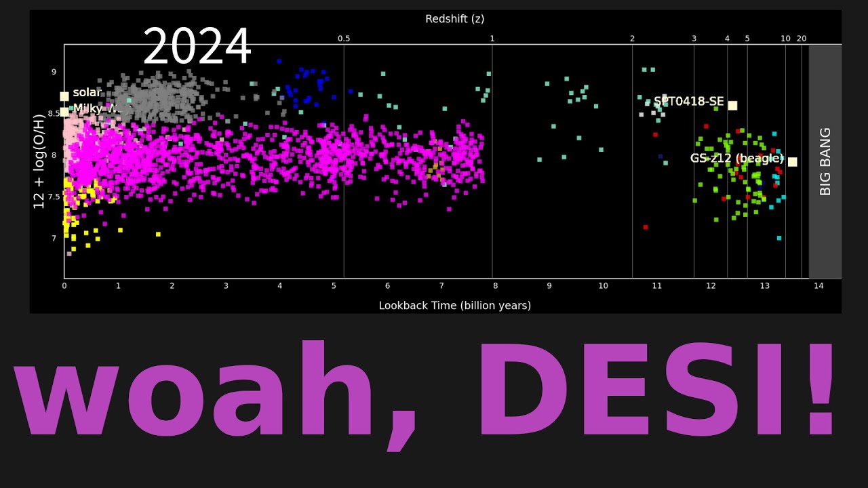
Task: Click the y-axis tick label 9
Action: coord(54,72)
